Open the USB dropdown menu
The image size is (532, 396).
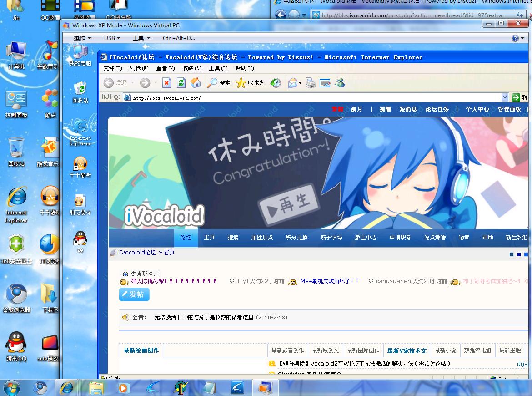point(112,38)
